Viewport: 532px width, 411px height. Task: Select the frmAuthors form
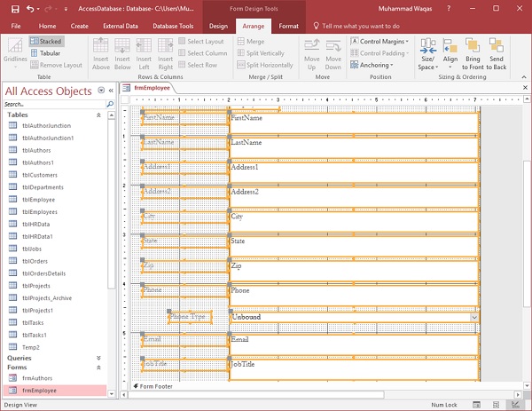point(37,378)
